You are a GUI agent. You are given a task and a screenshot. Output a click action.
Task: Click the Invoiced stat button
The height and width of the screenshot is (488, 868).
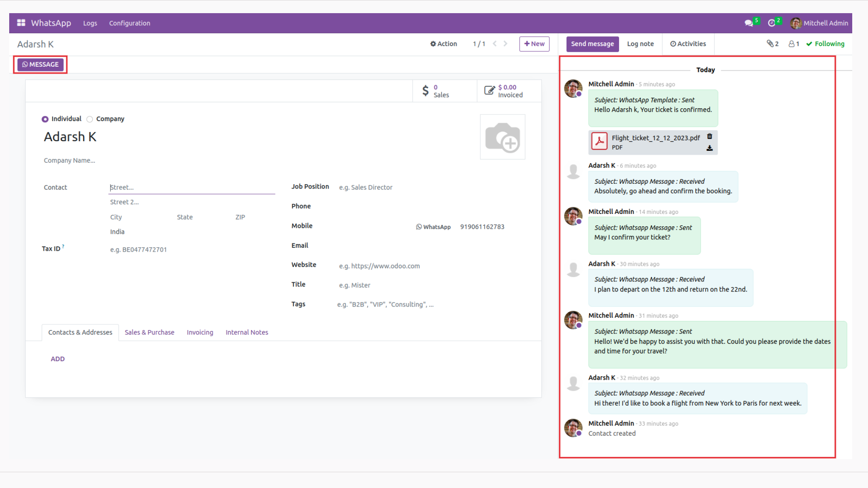tap(509, 91)
